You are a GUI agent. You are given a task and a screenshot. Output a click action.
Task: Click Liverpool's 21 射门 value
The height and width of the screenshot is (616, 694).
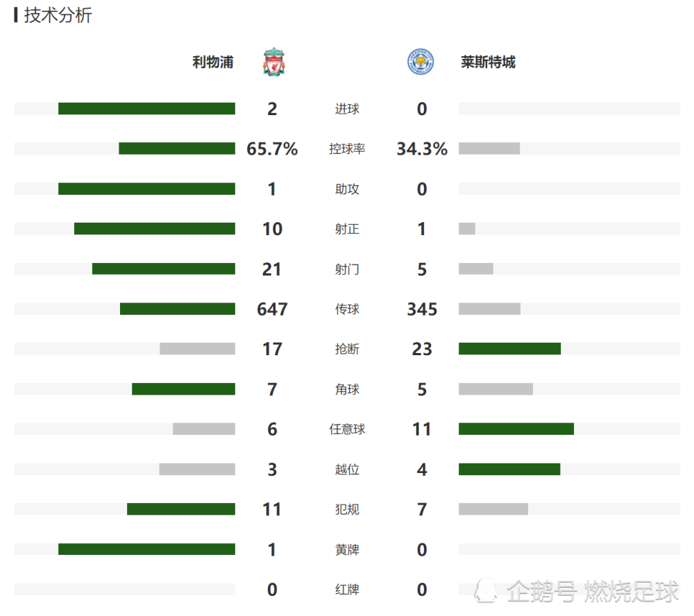point(272,269)
